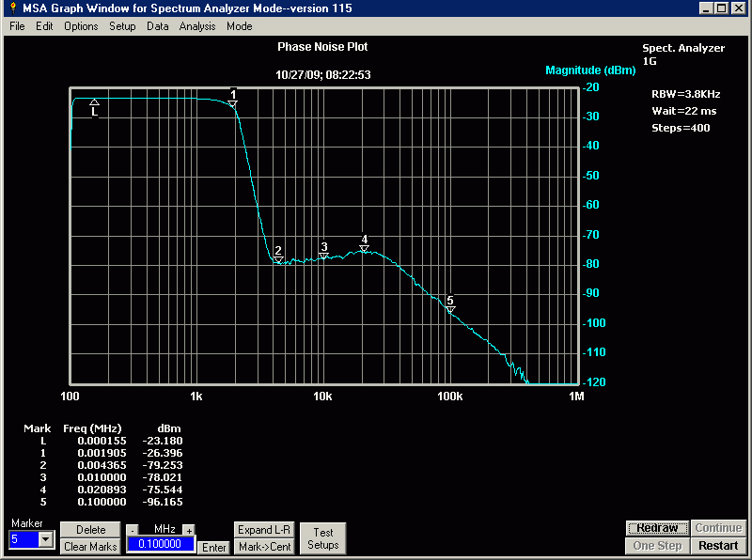The height and width of the screenshot is (560, 752).
Task: Click the Wait=22 ms text
Action: (684, 111)
